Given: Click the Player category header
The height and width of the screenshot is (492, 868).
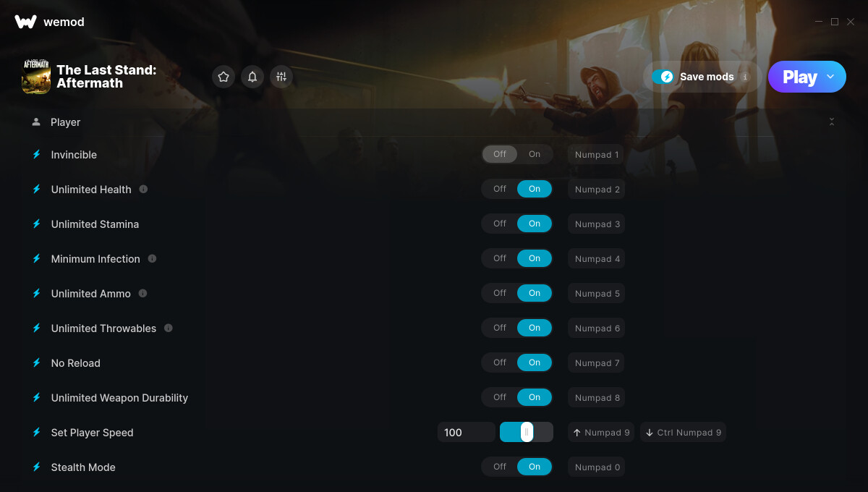Looking at the screenshot, I should (65, 122).
